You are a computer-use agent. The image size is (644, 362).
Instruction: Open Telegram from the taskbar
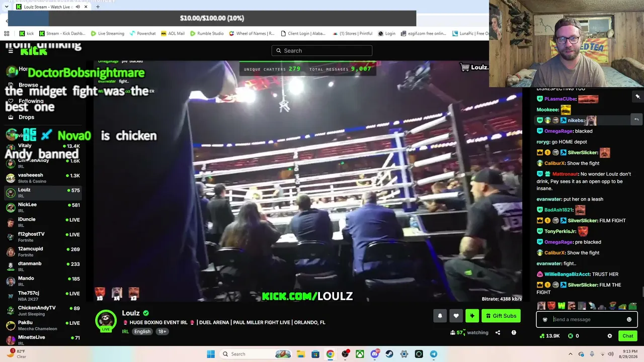click(434, 354)
